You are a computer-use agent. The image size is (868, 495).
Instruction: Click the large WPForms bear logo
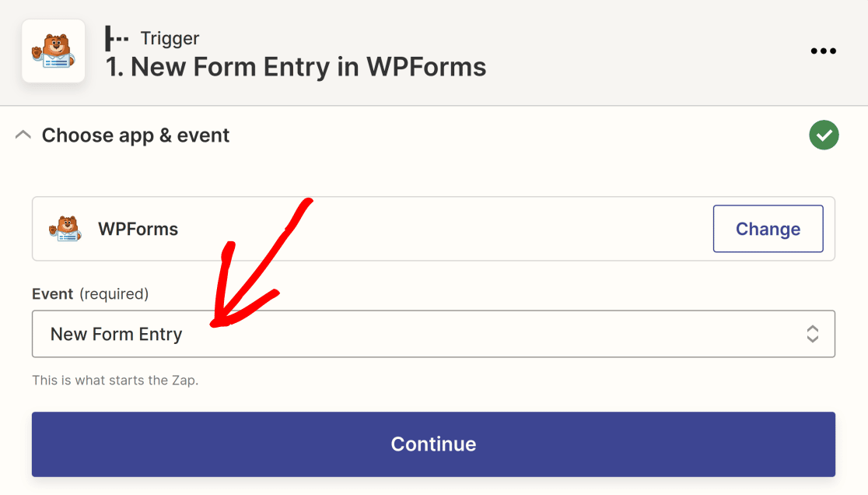(x=53, y=51)
